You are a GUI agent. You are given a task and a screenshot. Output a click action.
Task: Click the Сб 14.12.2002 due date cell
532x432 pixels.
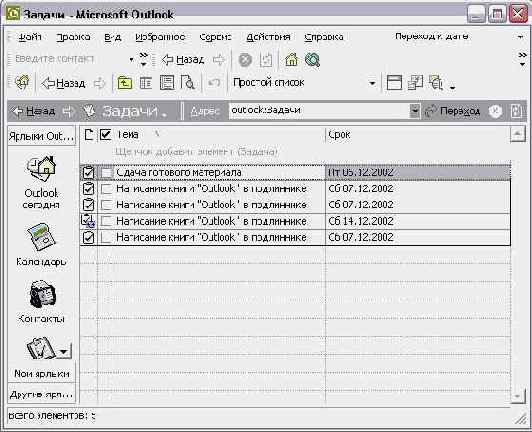(418, 221)
